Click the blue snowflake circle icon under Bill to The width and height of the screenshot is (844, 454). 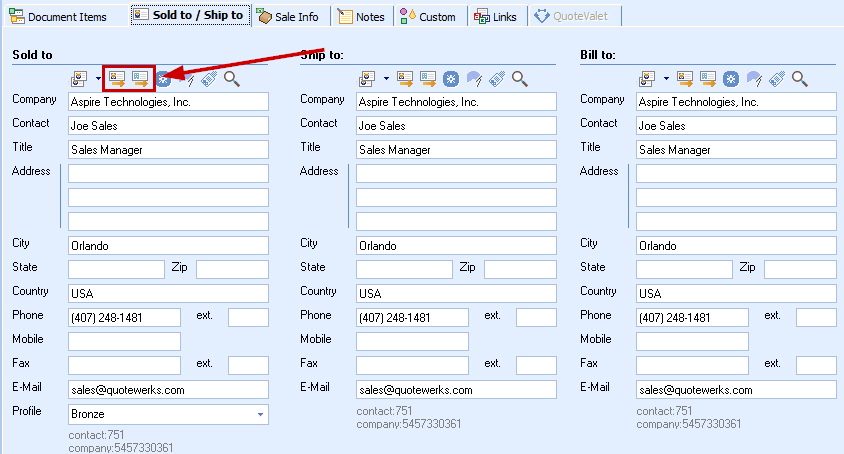click(731, 78)
